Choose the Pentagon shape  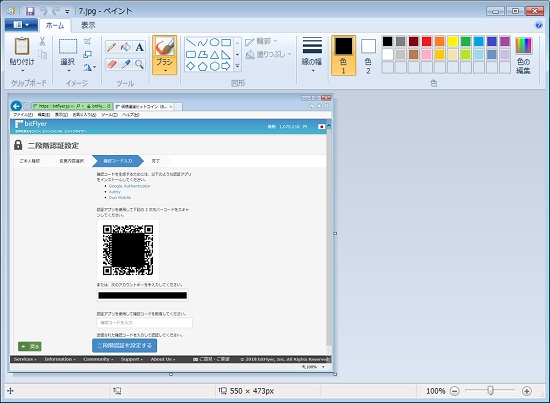pyautogui.click(x=202, y=66)
